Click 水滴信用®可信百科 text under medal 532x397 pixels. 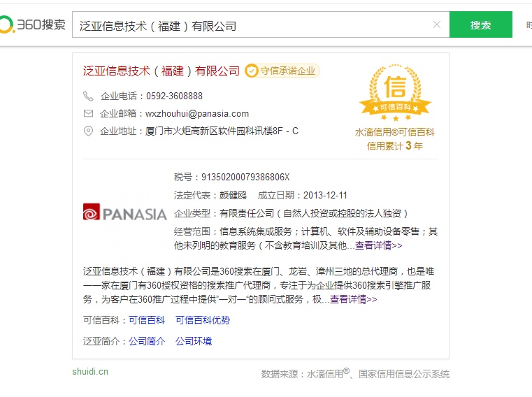(x=395, y=132)
